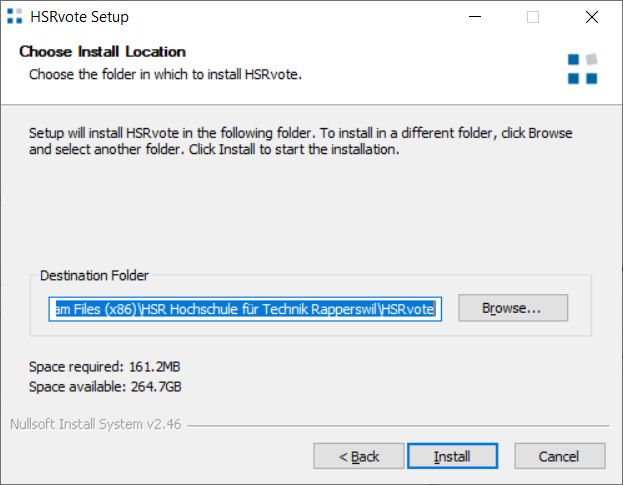Start installation with the Install button
The height and width of the screenshot is (485, 623).
coord(452,456)
